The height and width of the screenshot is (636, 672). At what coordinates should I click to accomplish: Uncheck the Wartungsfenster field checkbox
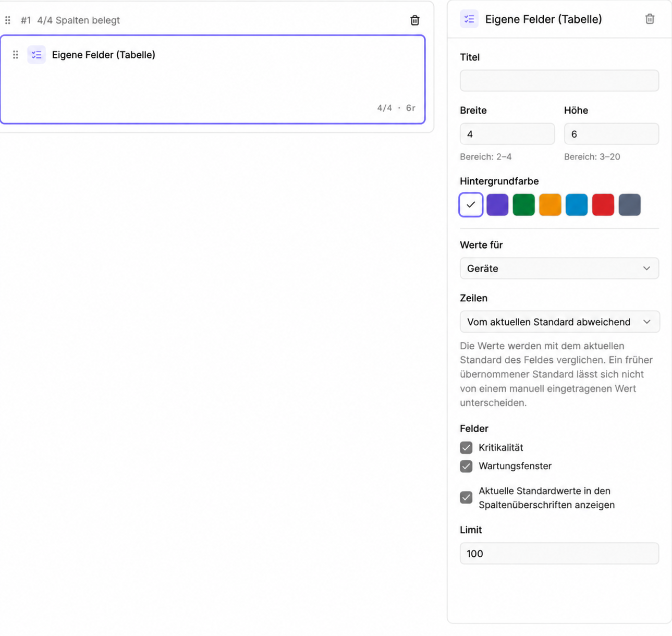click(466, 466)
